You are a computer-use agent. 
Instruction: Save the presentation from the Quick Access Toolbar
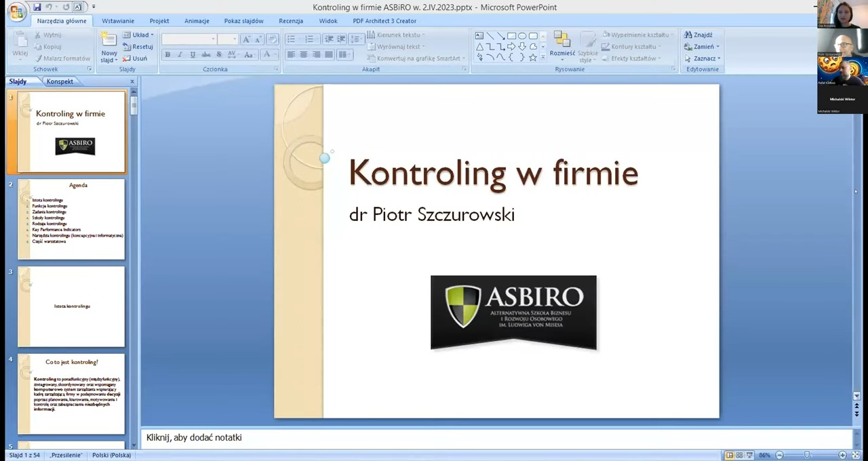[37, 7]
